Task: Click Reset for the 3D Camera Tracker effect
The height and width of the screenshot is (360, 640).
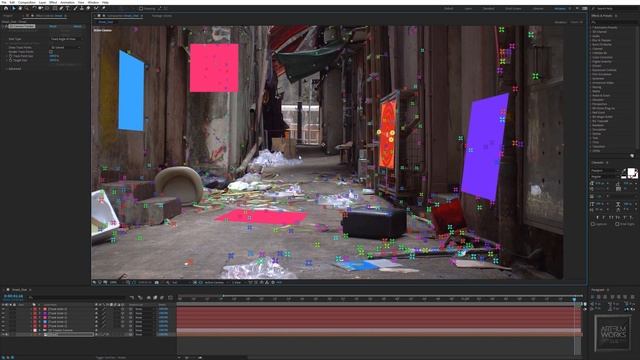Action: (x=53, y=26)
